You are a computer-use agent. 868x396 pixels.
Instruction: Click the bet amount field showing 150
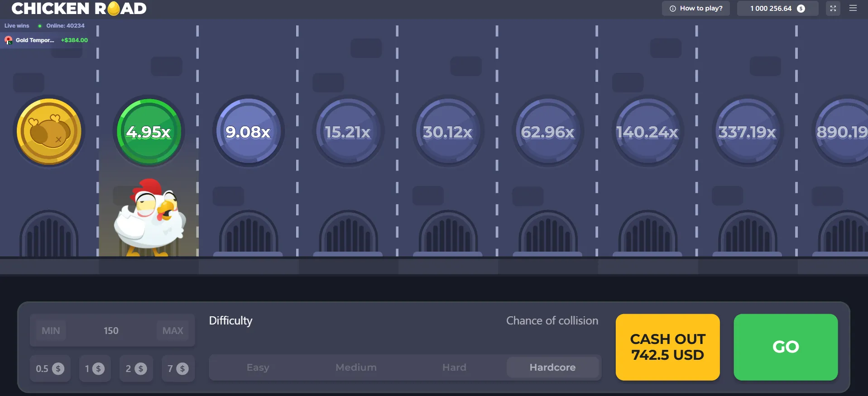coord(111,331)
